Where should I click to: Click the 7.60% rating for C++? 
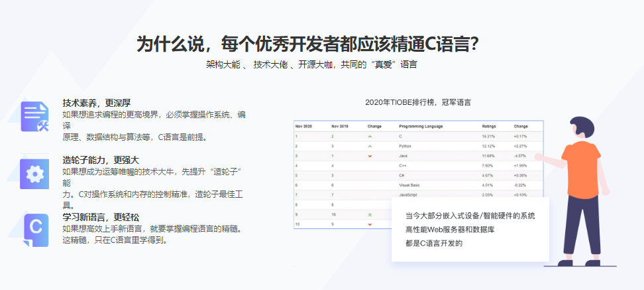point(487,166)
